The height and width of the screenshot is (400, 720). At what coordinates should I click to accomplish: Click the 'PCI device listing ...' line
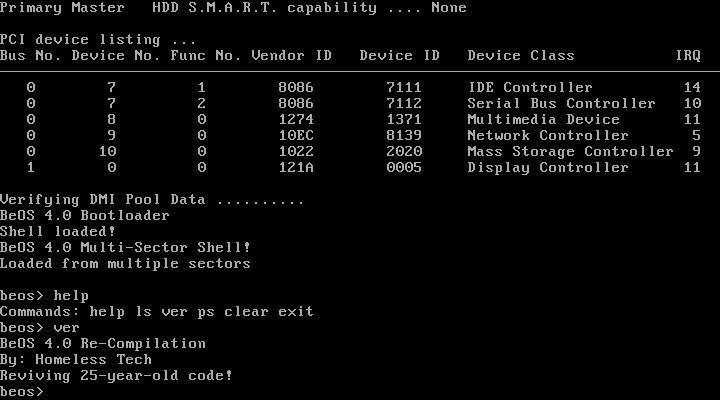coord(98,40)
